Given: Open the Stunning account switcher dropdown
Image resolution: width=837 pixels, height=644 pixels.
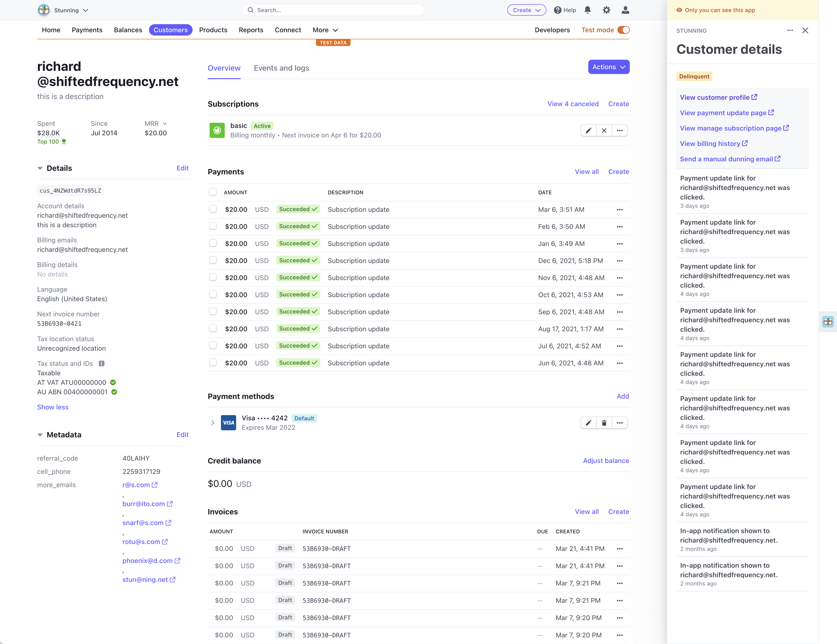Looking at the screenshot, I should click(63, 10).
